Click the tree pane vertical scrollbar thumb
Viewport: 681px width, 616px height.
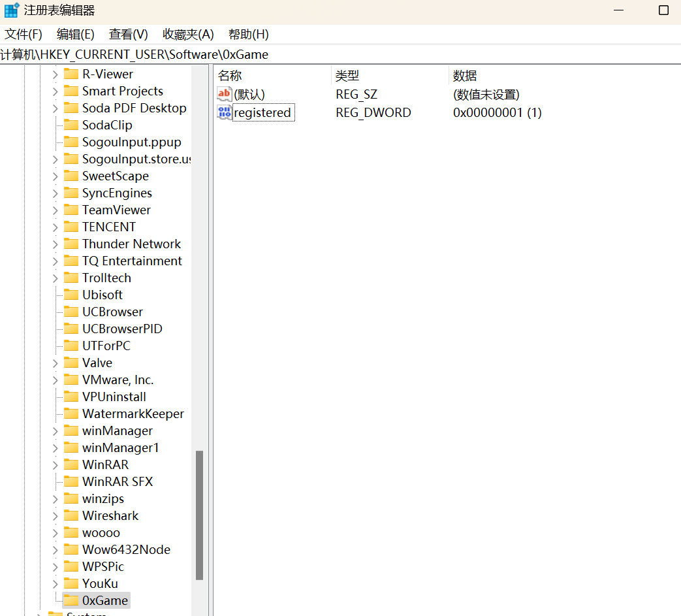(199, 515)
